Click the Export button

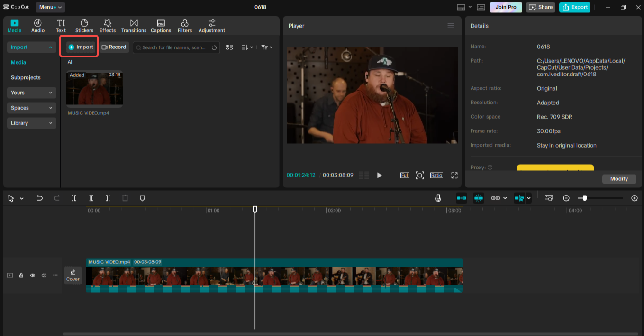575,7
